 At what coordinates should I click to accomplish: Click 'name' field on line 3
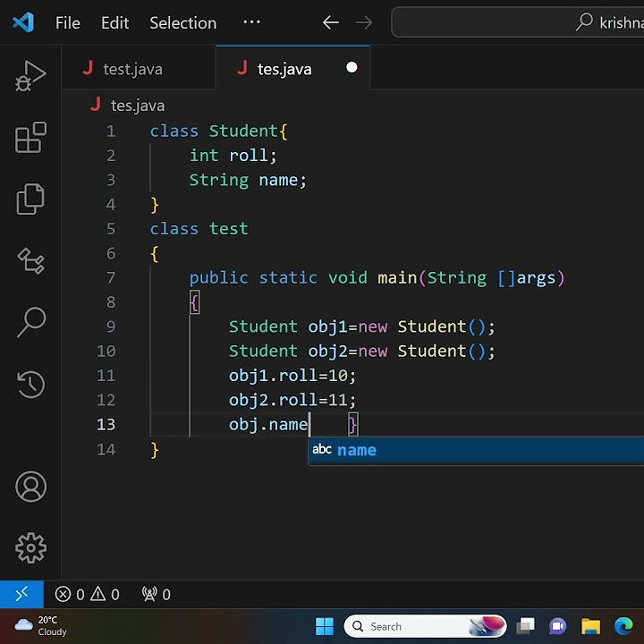click(278, 181)
